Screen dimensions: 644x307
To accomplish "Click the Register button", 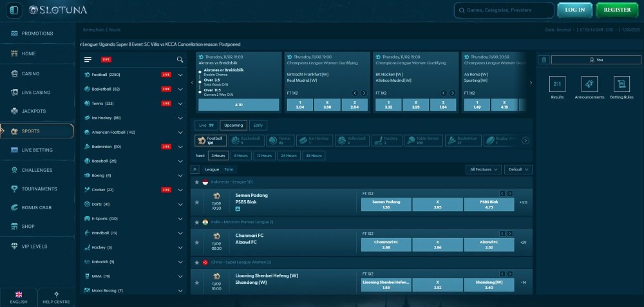I will (617, 10).
